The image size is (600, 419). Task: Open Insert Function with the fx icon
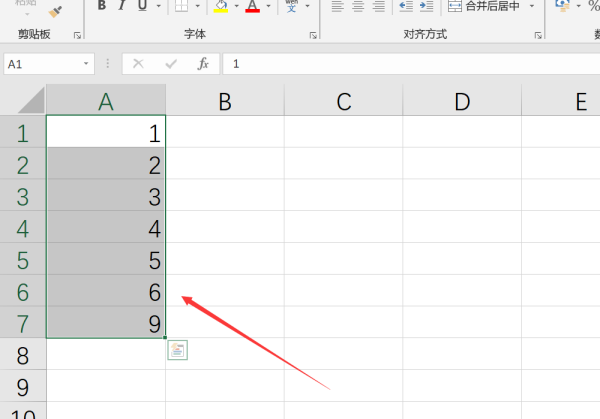[203, 64]
